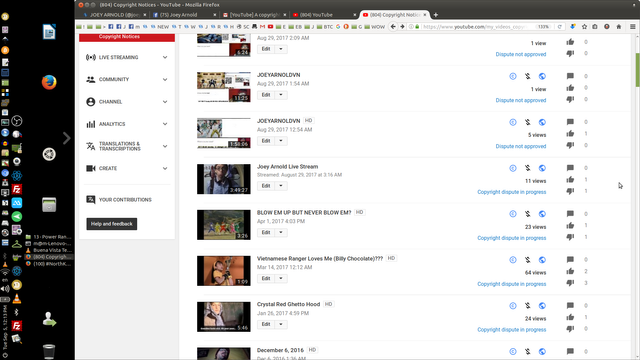Image resolution: width=640 pixels, height=360 pixels.
Task: Click the Analytics bar chart icon
Action: click(x=91, y=124)
